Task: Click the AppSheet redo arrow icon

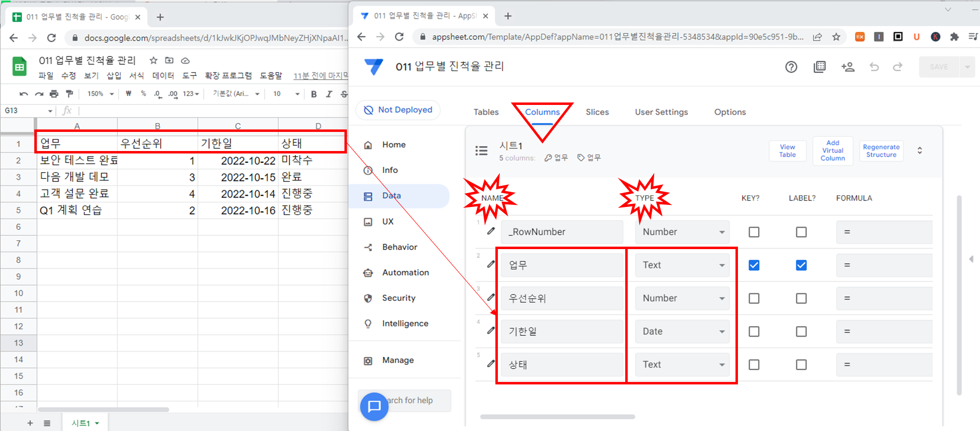Action: [897, 67]
